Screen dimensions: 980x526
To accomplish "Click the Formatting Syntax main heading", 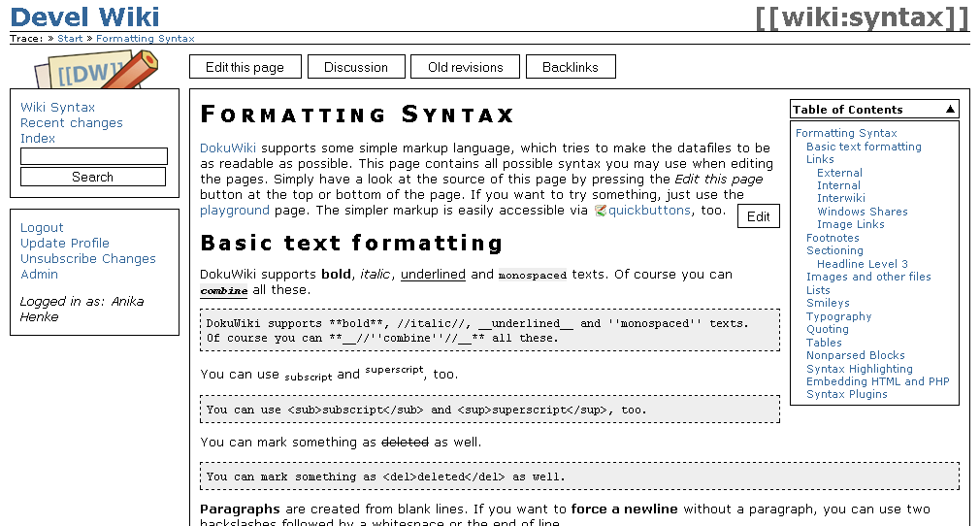I will (x=357, y=115).
